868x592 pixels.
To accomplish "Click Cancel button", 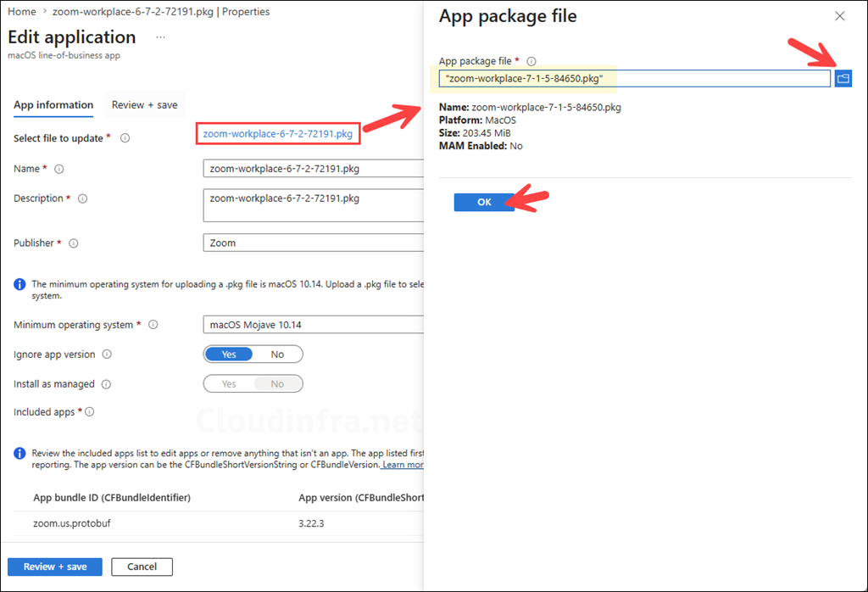I will point(142,567).
